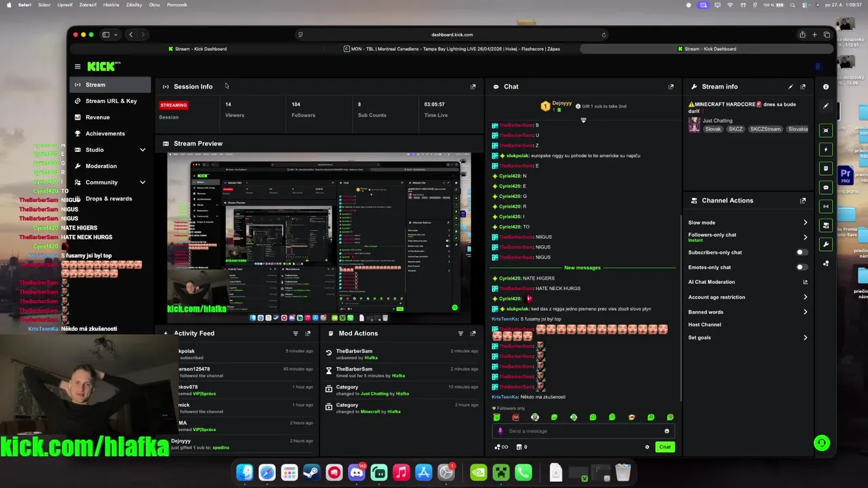Click the green support headset bubble
The height and width of the screenshot is (488, 868).
[821, 443]
